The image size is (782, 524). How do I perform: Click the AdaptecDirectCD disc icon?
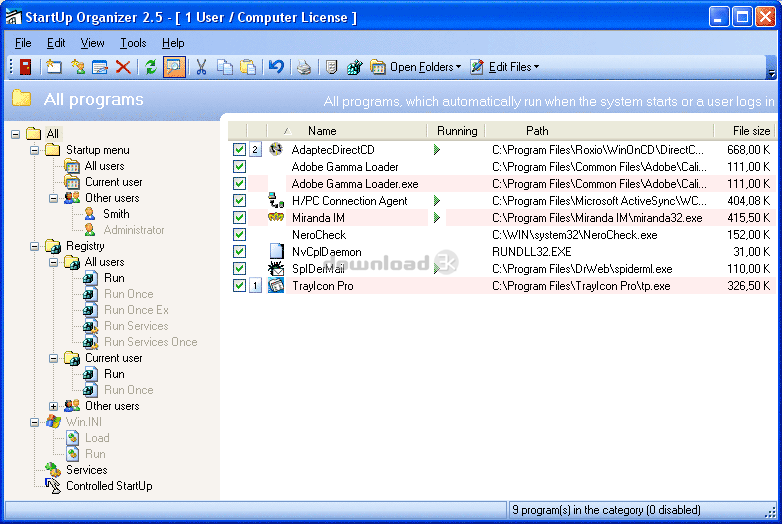click(x=276, y=149)
